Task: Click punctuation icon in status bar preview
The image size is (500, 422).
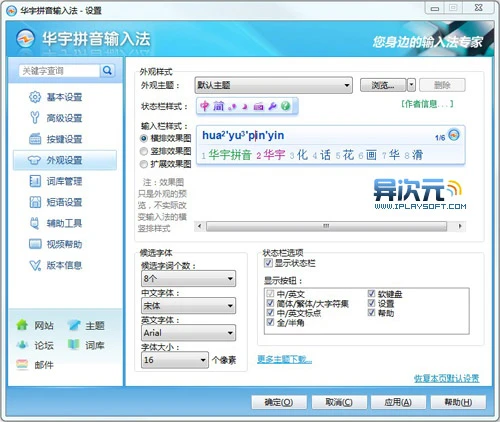Action: click(232, 107)
